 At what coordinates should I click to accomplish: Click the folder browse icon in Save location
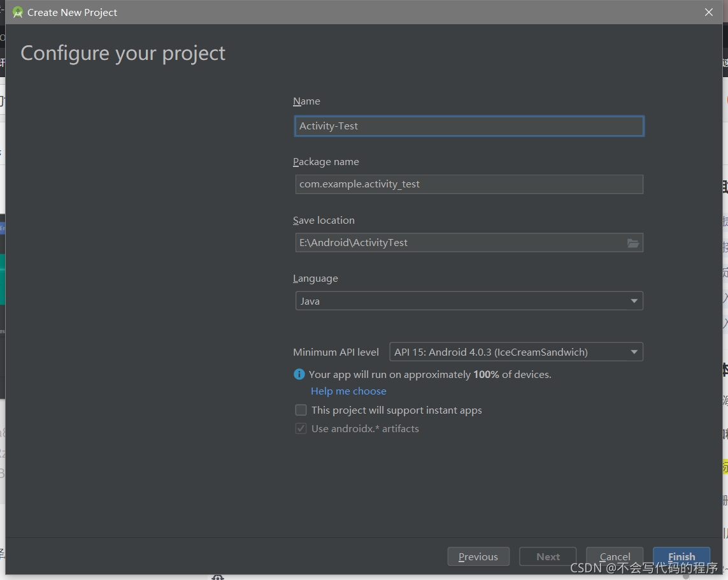pyautogui.click(x=633, y=243)
